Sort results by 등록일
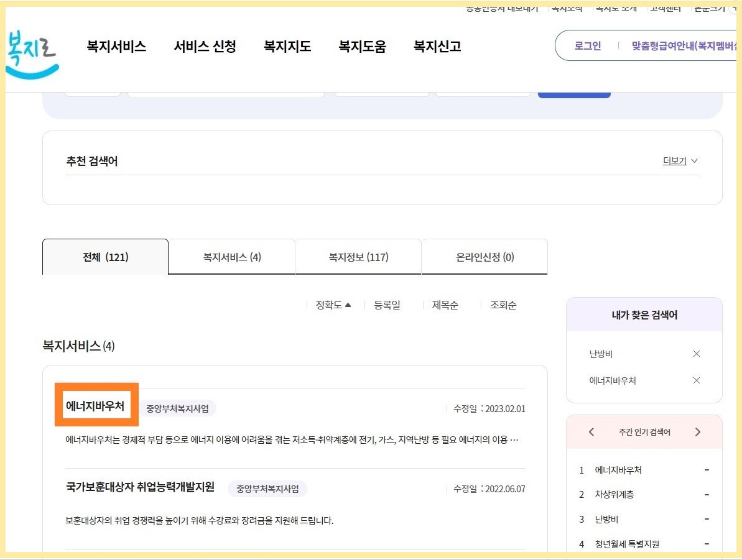The width and height of the screenshot is (742, 560). 386,305
